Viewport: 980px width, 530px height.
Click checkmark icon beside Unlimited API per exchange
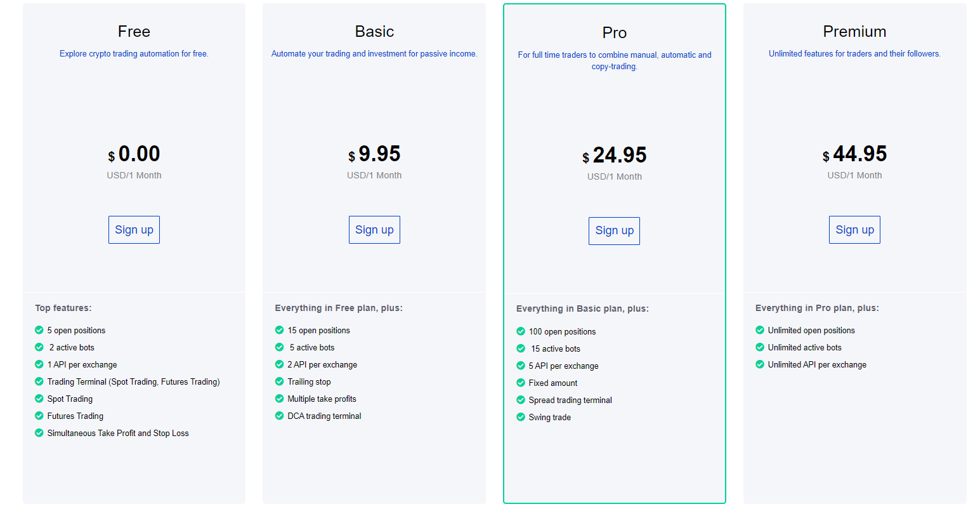pos(760,364)
